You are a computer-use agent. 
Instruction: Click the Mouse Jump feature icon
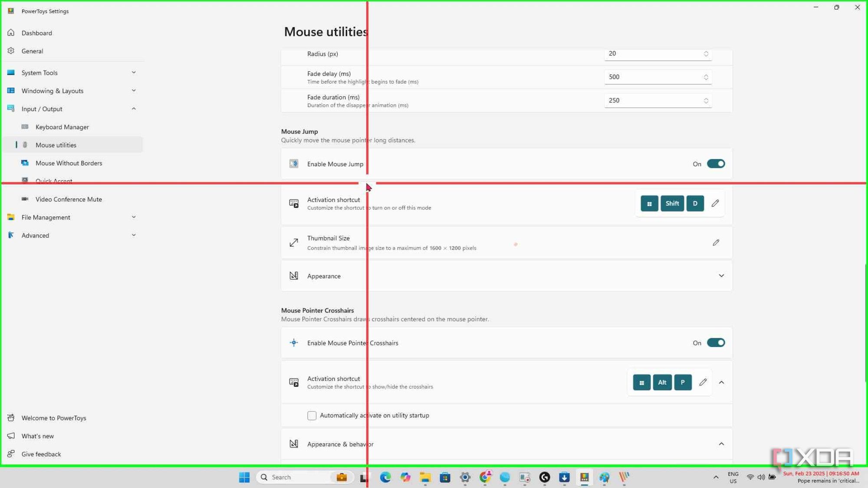[x=294, y=164]
